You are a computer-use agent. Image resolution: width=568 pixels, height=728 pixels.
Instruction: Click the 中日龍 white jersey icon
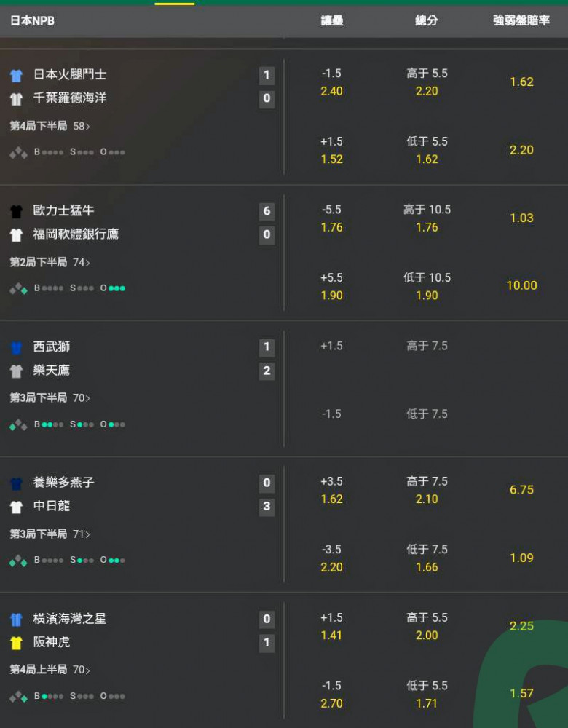[16, 507]
